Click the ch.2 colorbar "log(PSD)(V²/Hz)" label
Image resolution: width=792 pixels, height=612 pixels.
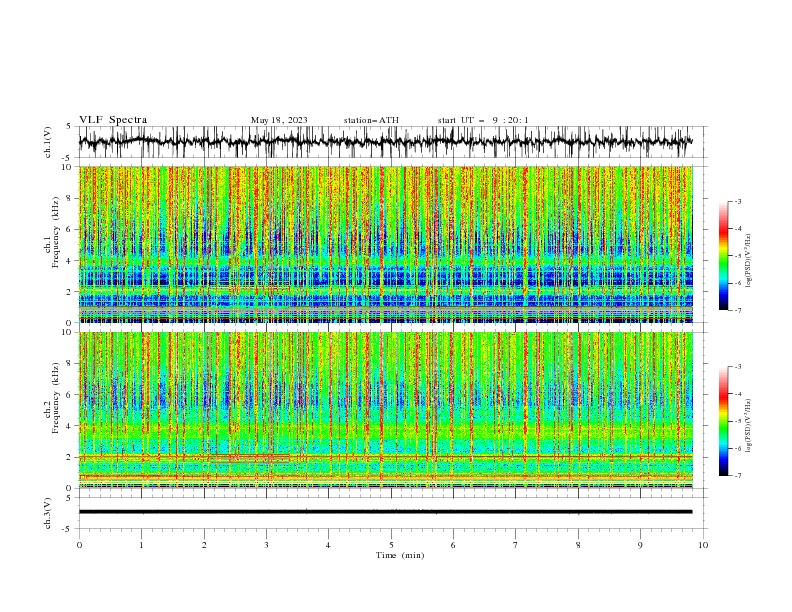point(748,426)
